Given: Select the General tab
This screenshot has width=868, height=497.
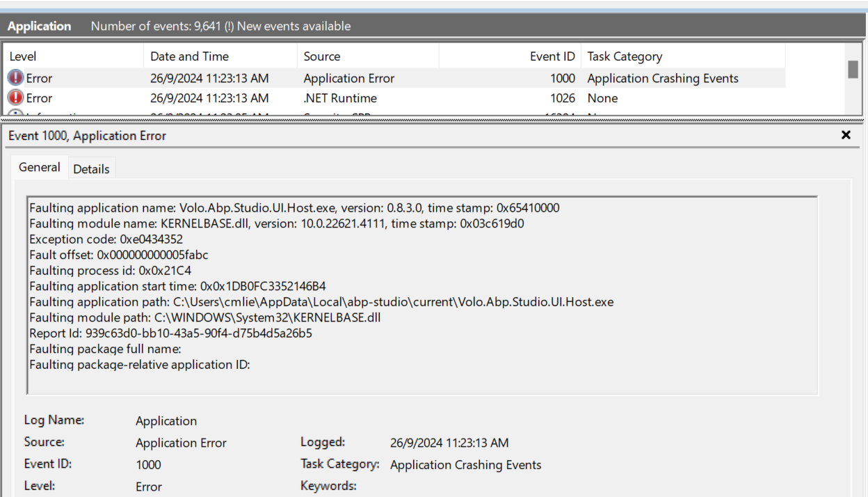Looking at the screenshot, I should tap(40, 168).
